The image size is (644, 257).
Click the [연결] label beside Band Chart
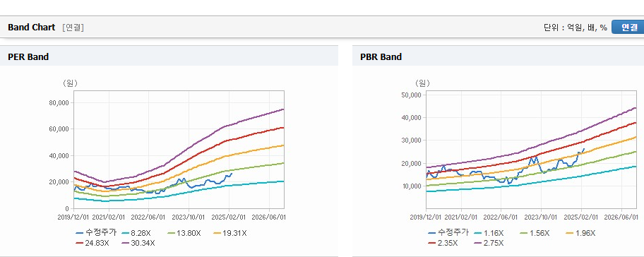coord(73,28)
